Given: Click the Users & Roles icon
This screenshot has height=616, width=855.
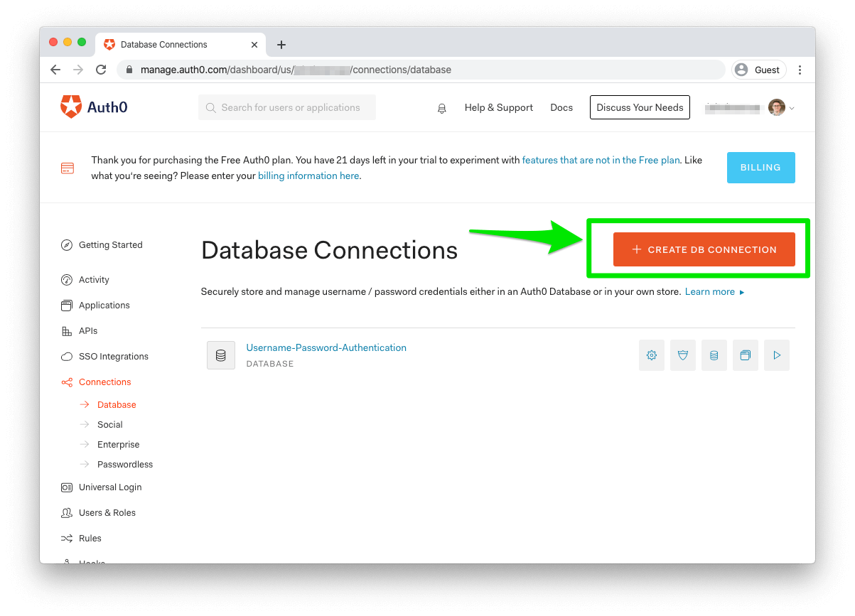Looking at the screenshot, I should tap(67, 513).
